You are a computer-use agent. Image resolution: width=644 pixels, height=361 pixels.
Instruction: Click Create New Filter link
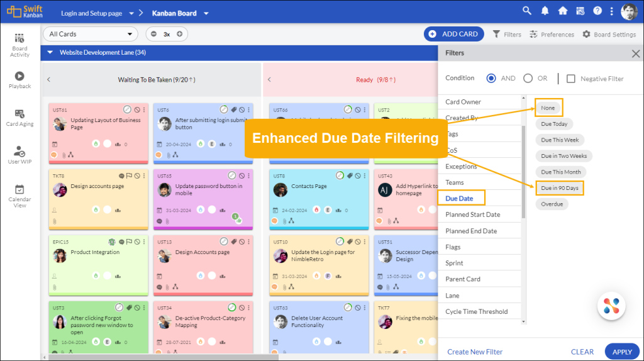coord(475,352)
